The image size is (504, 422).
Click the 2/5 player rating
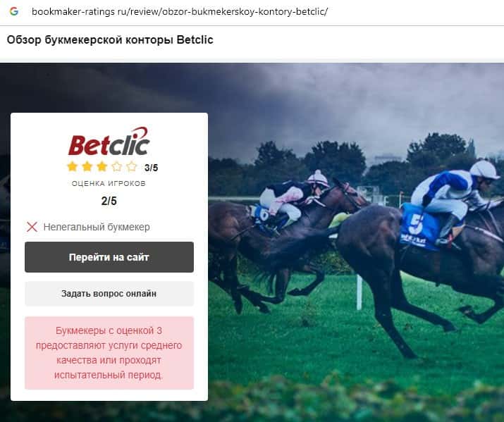click(109, 201)
